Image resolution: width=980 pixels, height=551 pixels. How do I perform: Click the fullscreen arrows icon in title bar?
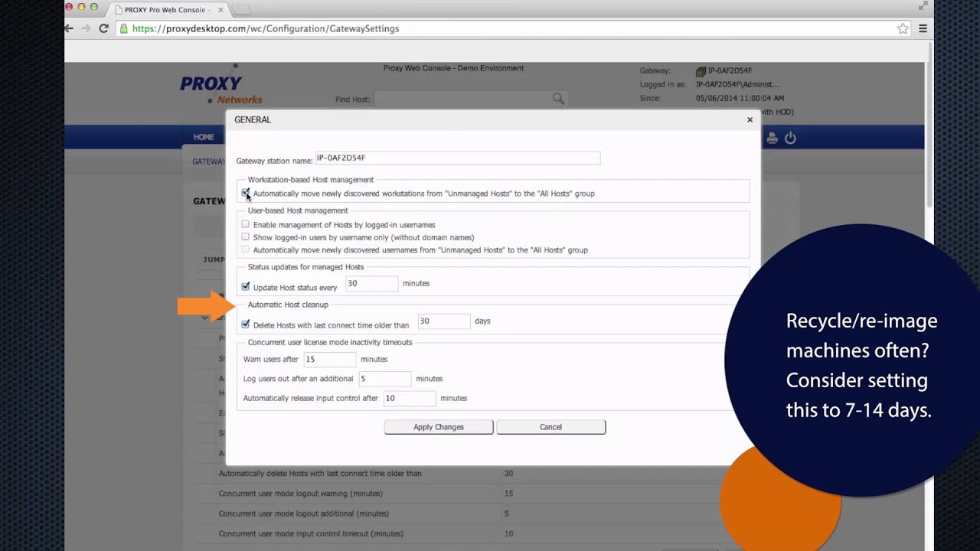coord(923,6)
